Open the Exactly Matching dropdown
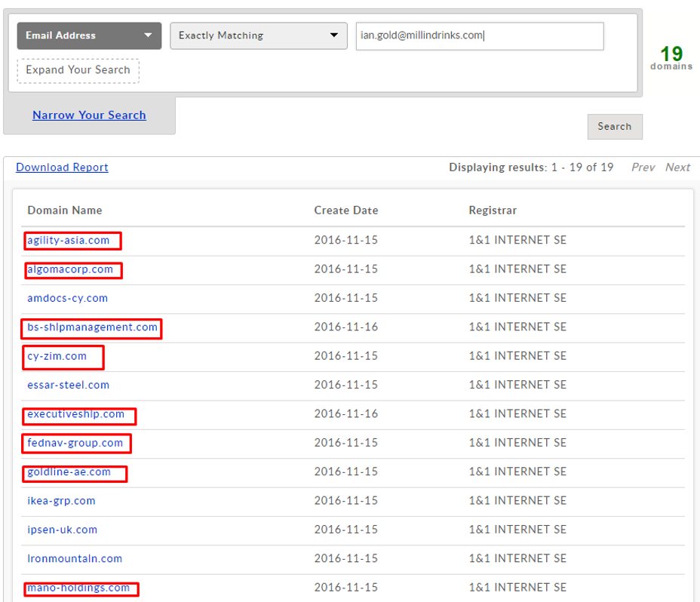The image size is (700, 602). [259, 35]
